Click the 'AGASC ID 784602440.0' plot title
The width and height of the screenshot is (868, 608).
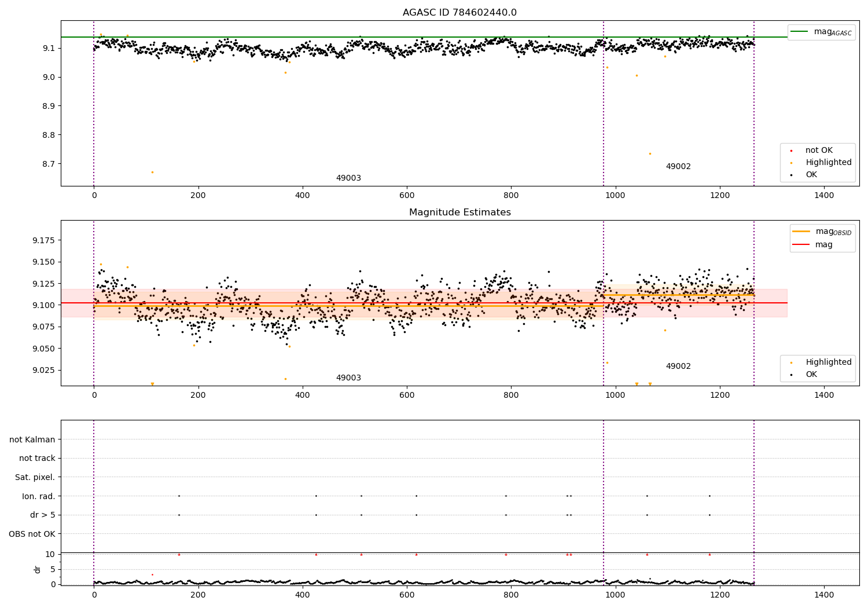[x=459, y=13]
